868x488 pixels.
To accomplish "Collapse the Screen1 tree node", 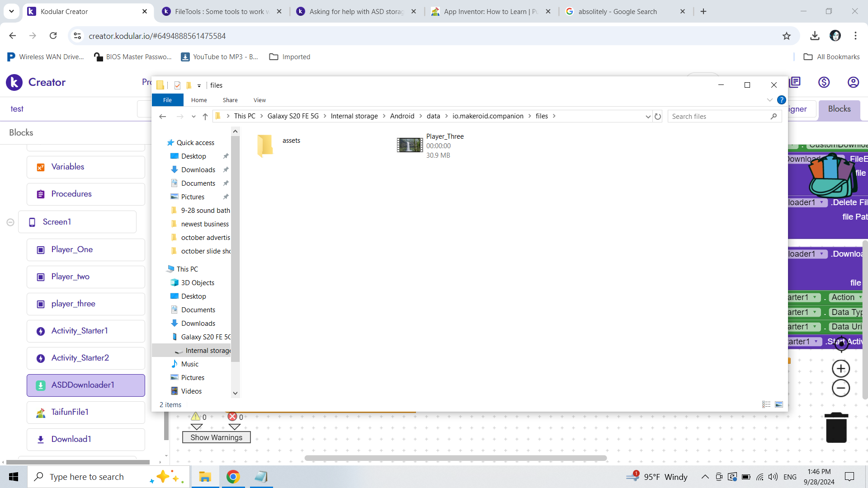I will (x=10, y=222).
